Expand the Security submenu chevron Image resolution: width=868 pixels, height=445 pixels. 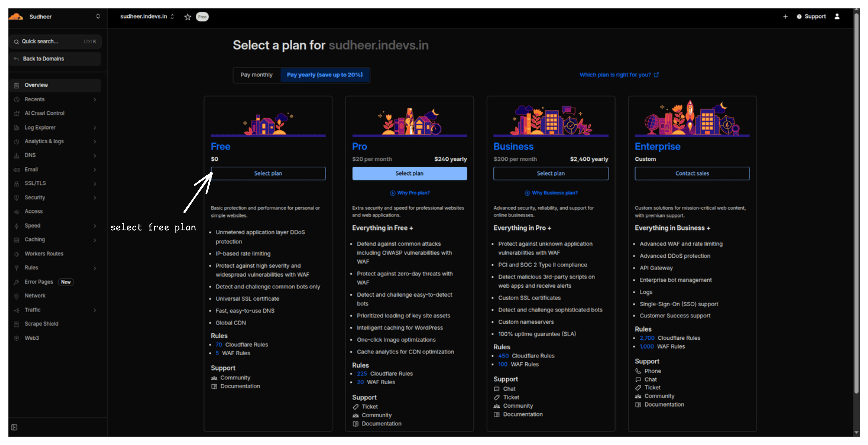[95, 198]
